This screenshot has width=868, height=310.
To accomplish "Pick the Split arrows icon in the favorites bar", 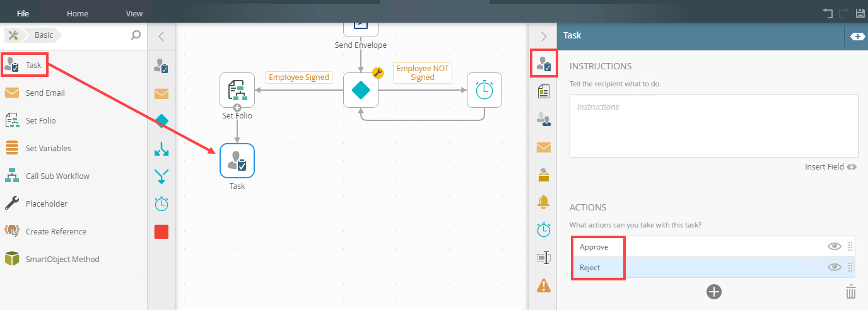I will pyautogui.click(x=161, y=149).
